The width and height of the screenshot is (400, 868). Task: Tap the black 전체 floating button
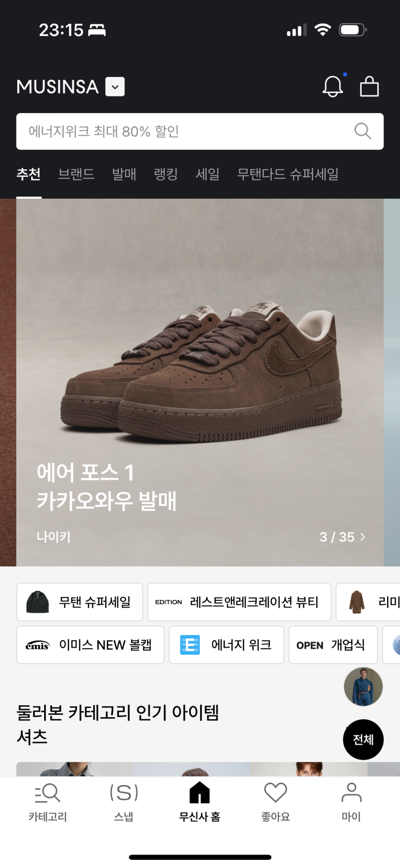pos(363,739)
